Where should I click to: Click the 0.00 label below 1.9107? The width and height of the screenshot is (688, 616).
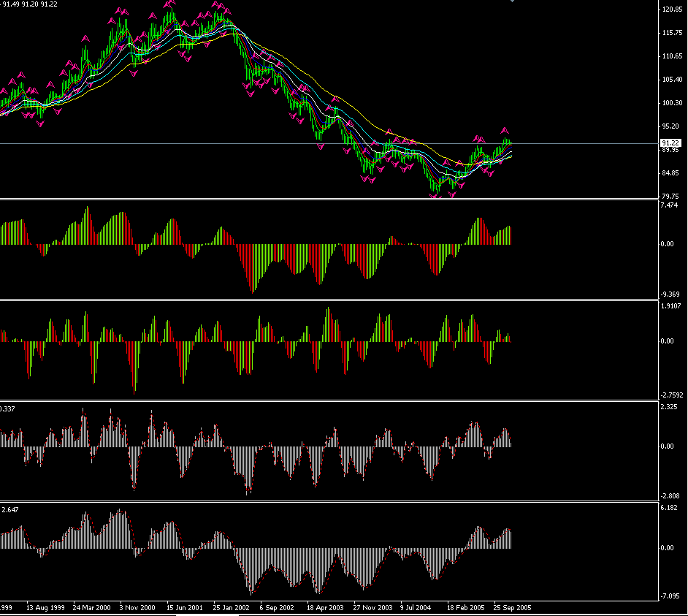tap(668, 341)
